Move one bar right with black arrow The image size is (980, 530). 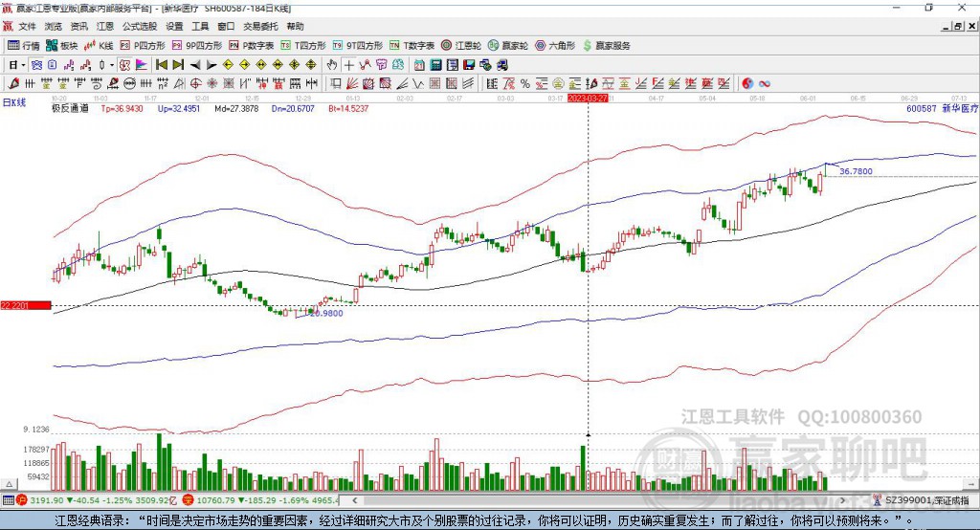[212, 65]
